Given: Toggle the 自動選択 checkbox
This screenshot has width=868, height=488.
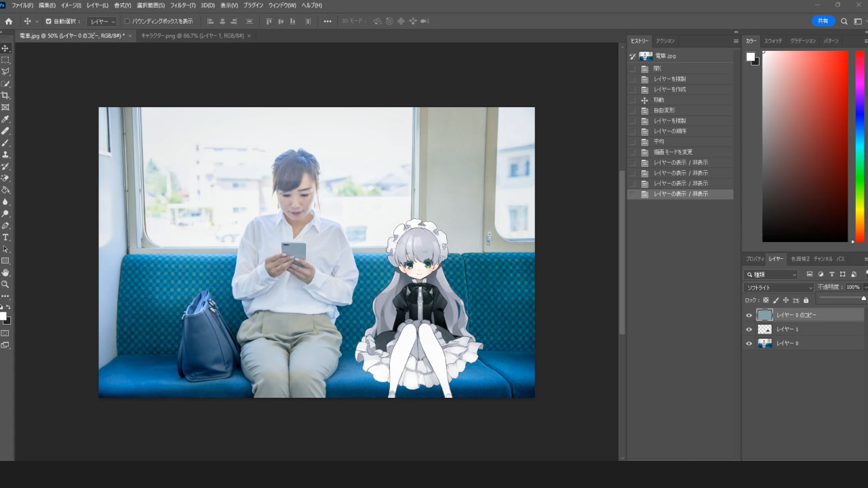Looking at the screenshot, I should click(x=48, y=21).
